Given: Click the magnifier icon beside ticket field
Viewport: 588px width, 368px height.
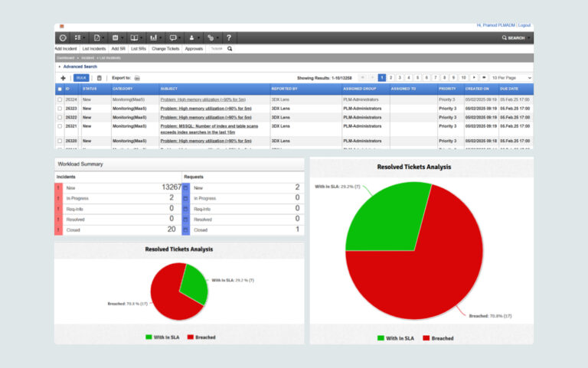Looking at the screenshot, I should tap(230, 48).
